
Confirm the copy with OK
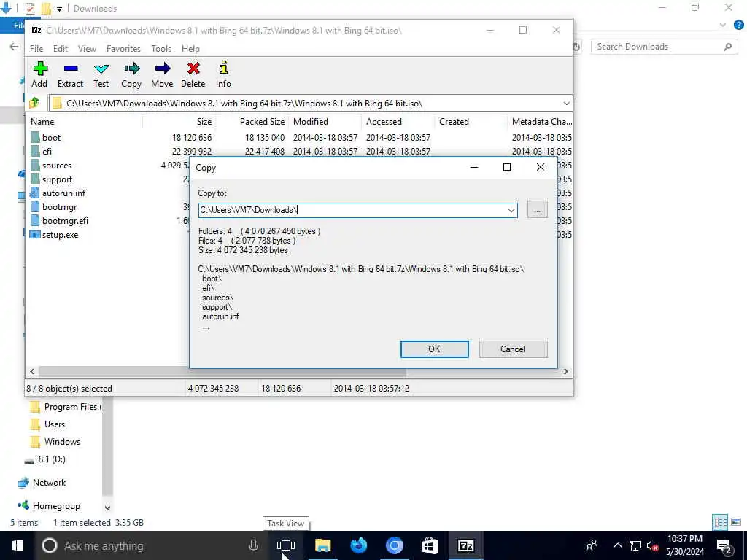point(435,349)
